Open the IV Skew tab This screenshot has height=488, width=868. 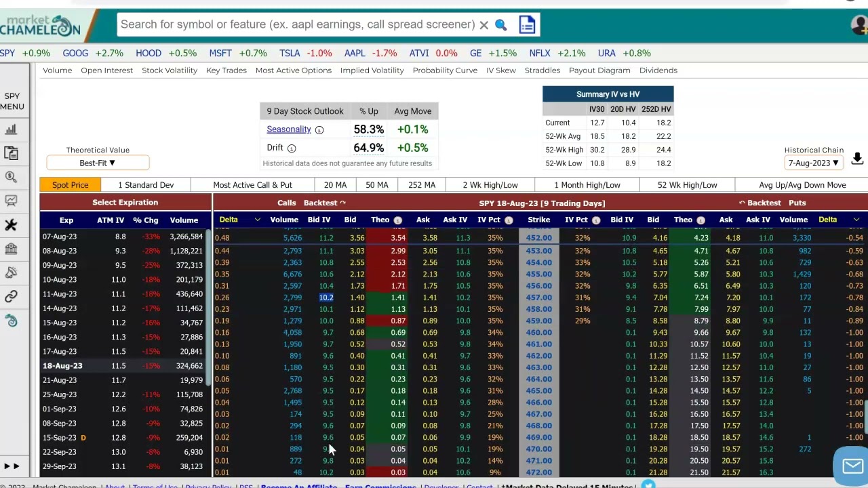pyautogui.click(x=501, y=70)
